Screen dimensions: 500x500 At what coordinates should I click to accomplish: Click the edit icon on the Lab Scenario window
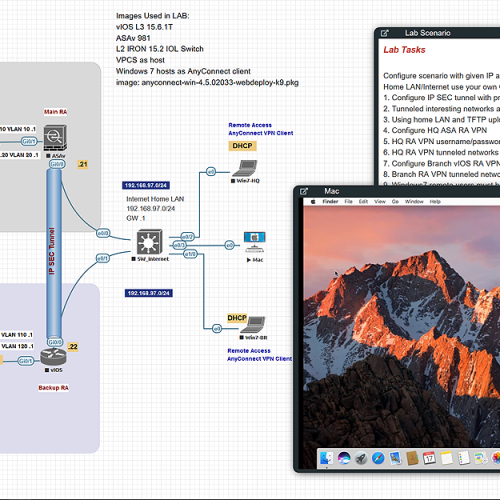coord(385,33)
